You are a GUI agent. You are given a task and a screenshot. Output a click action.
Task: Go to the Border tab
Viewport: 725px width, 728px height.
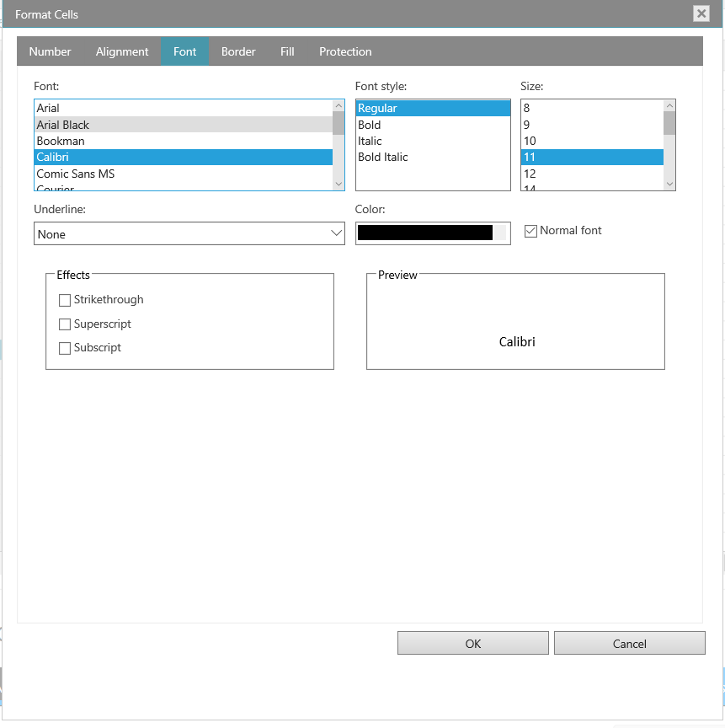238,51
